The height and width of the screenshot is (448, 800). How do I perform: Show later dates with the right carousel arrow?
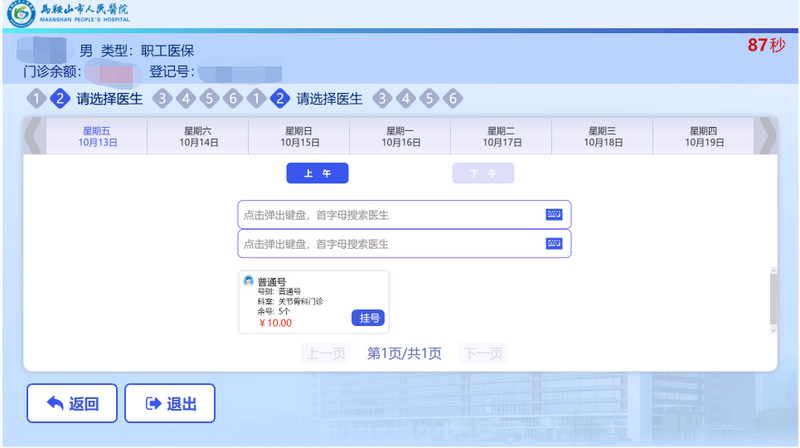[x=768, y=136]
